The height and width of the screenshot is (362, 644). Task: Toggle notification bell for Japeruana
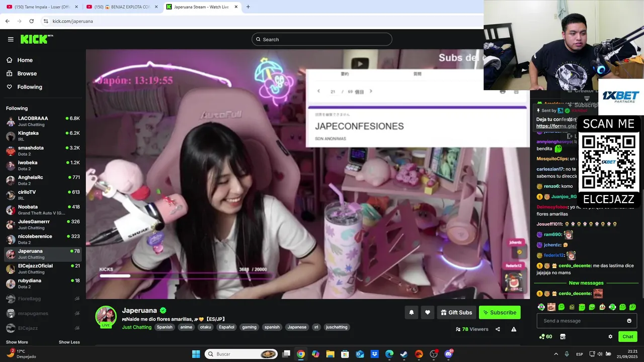pyautogui.click(x=411, y=312)
